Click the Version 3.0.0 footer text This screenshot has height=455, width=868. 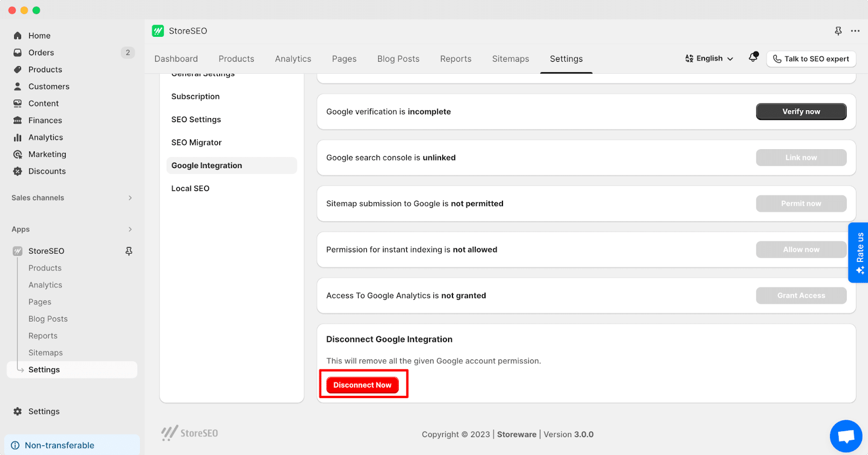pyautogui.click(x=569, y=434)
